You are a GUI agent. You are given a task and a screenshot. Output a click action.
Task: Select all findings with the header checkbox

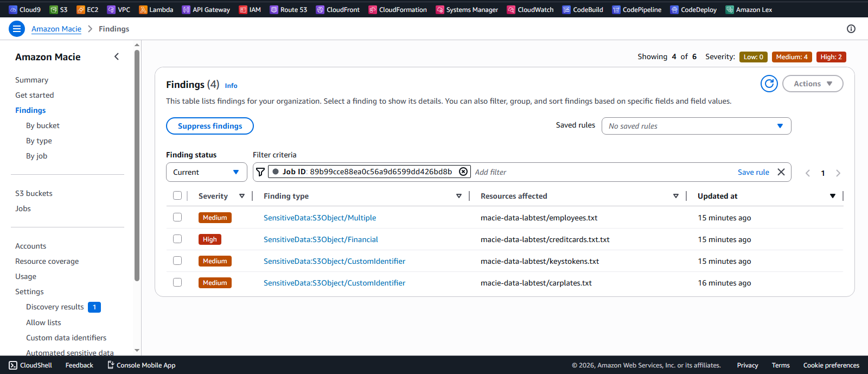(x=177, y=195)
